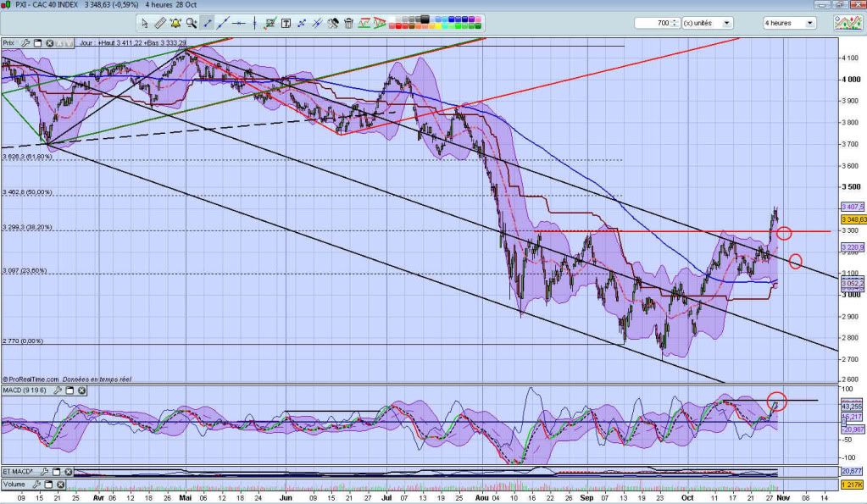The height and width of the screenshot is (504, 867).
Task: Open the Prix panel wrench settings
Action: point(25,42)
